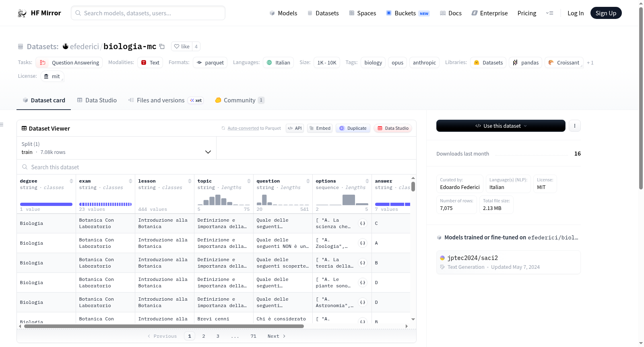Click the Italian language tag
Viewport: 644px width, 347px height.
click(x=279, y=62)
